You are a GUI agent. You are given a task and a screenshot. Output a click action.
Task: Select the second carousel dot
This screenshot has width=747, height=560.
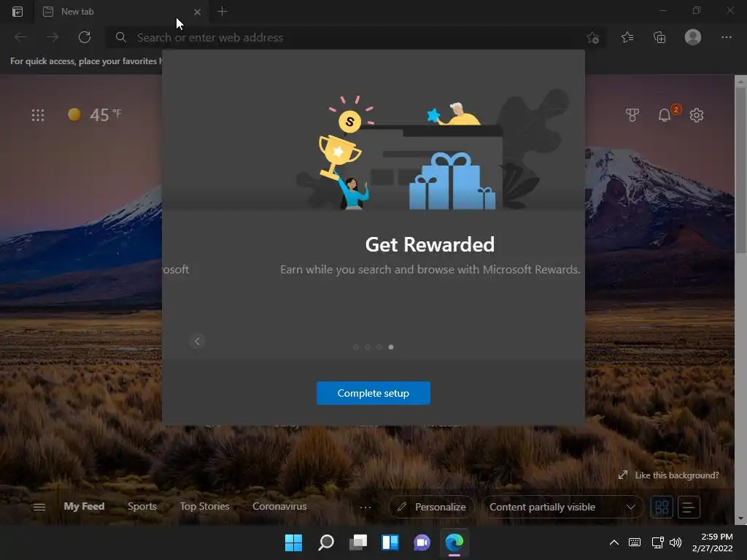(368, 346)
